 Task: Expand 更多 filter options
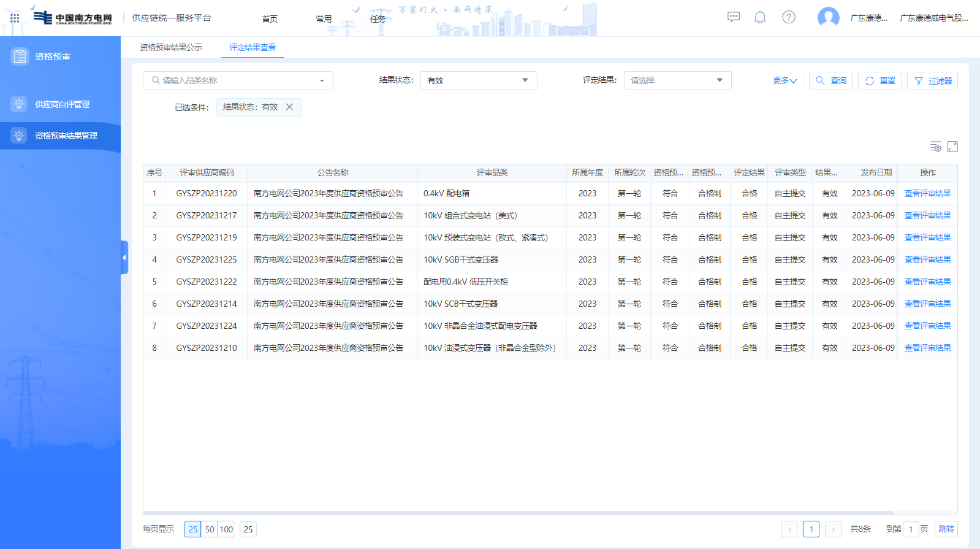[x=784, y=80]
